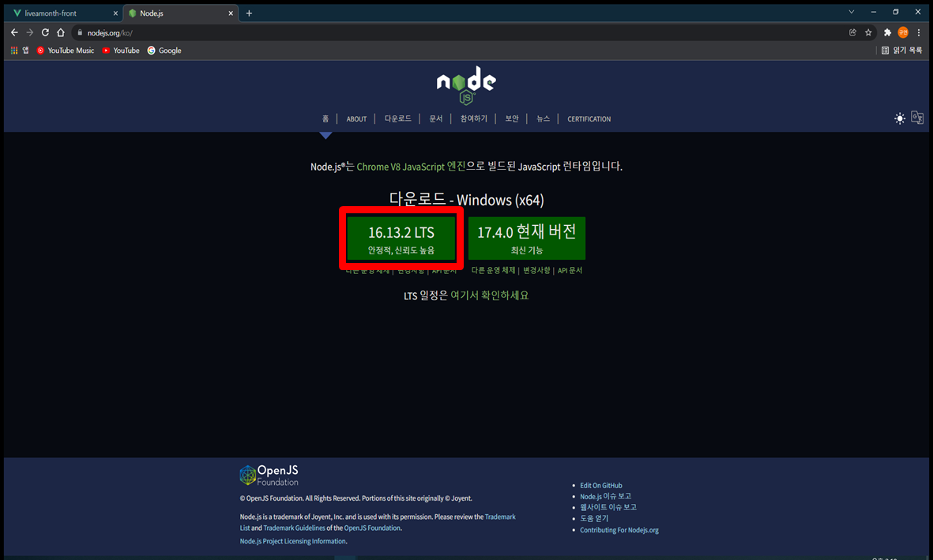Open the Extensions puzzle icon
933x560 pixels.
click(x=887, y=32)
